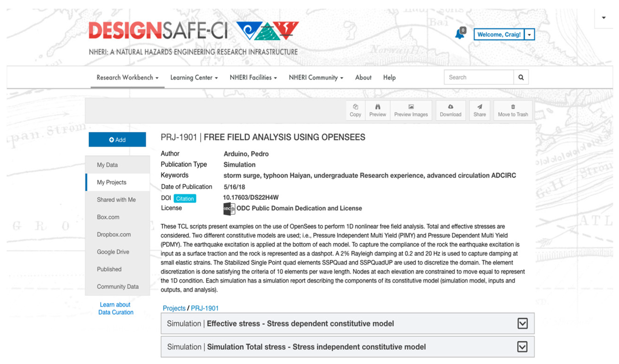Click the DesignSafe-CI logo
Image resolution: width=619 pixels, height=364 pixels.
(193, 31)
